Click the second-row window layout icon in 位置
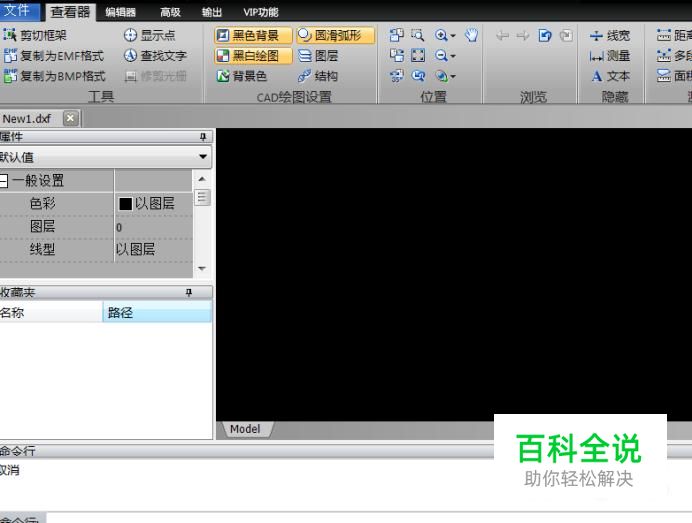Image resolution: width=692 pixels, height=523 pixels. (x=396, y=56)
